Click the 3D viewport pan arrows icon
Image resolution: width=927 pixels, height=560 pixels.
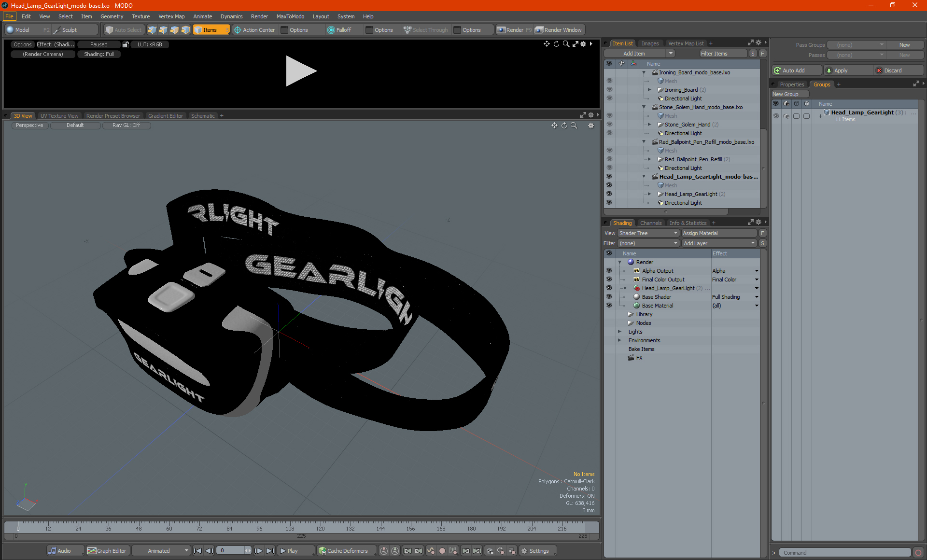coord(554,126)
